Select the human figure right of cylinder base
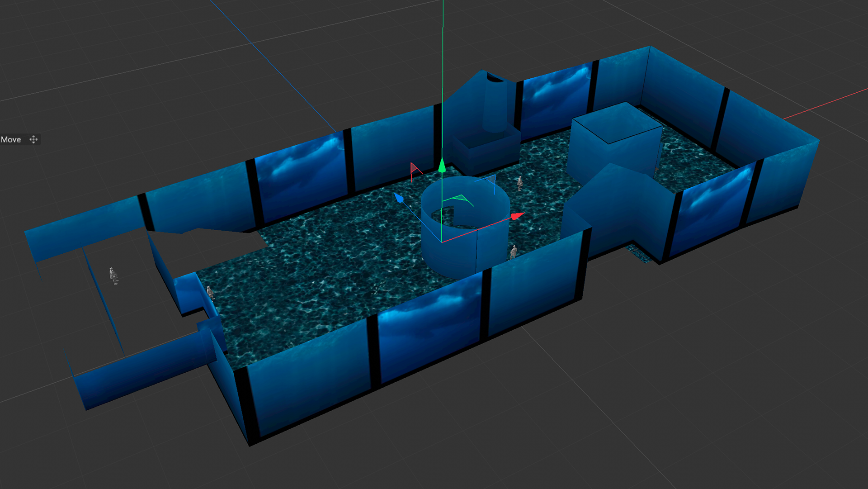 coord(514,252)
